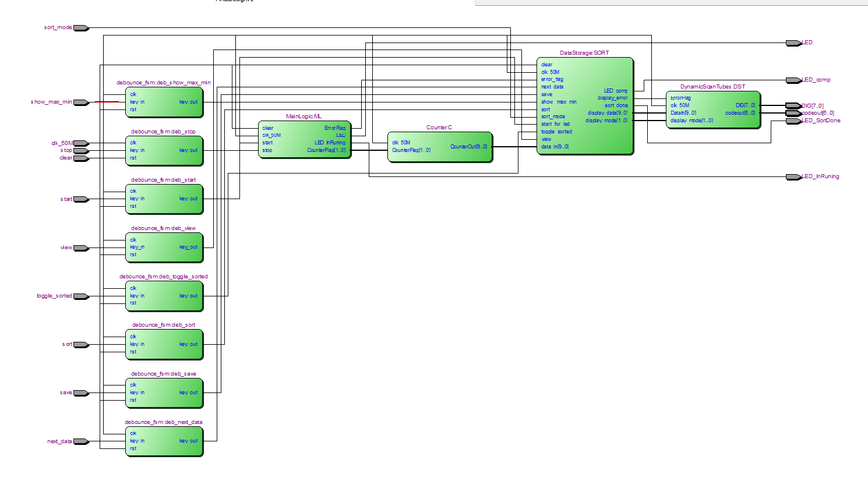Image resolution: width=868 pixels, height=481 pixels.
Task: Select the sort_mode input pin
Action: click(81, 28)
